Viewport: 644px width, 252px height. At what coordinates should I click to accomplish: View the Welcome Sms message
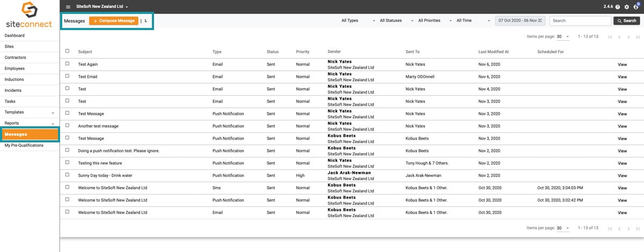pyautogui.click(x=622, y=188)
